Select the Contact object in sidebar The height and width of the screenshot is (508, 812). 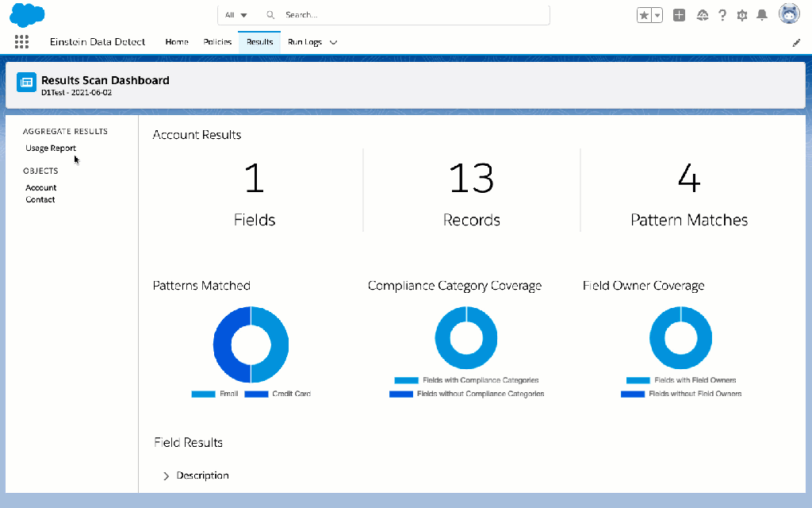point(40,200)
